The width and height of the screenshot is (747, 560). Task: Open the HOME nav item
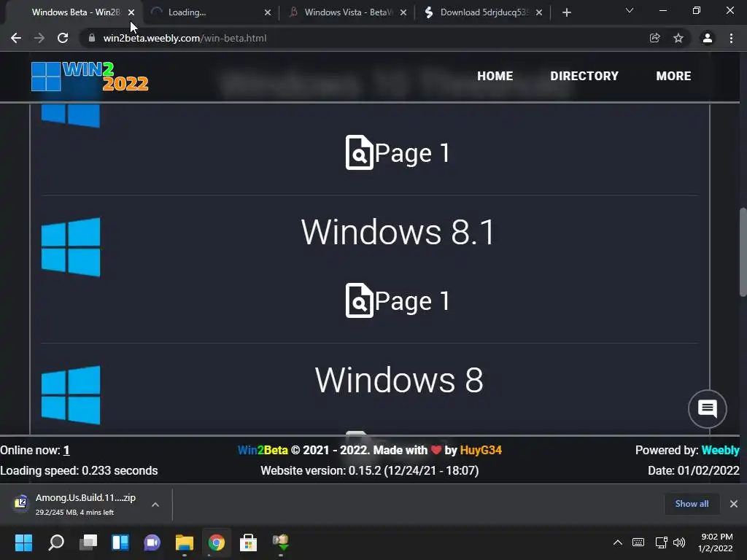[x=495, y=76]
